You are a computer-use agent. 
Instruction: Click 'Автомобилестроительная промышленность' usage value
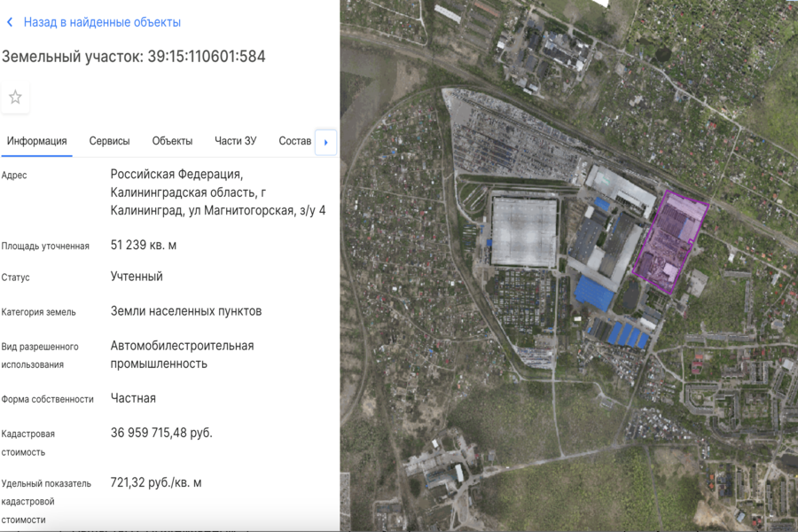click(x=182, y=355)
